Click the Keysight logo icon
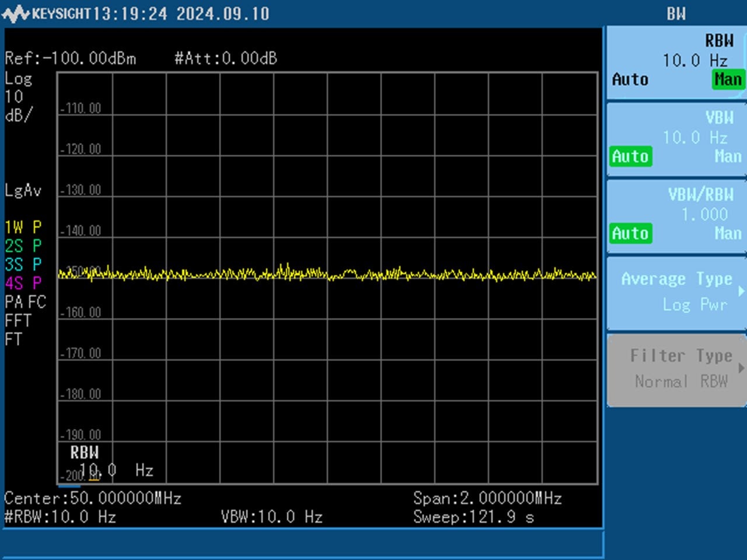The image size is (747, 560). [x=16, y=13]
